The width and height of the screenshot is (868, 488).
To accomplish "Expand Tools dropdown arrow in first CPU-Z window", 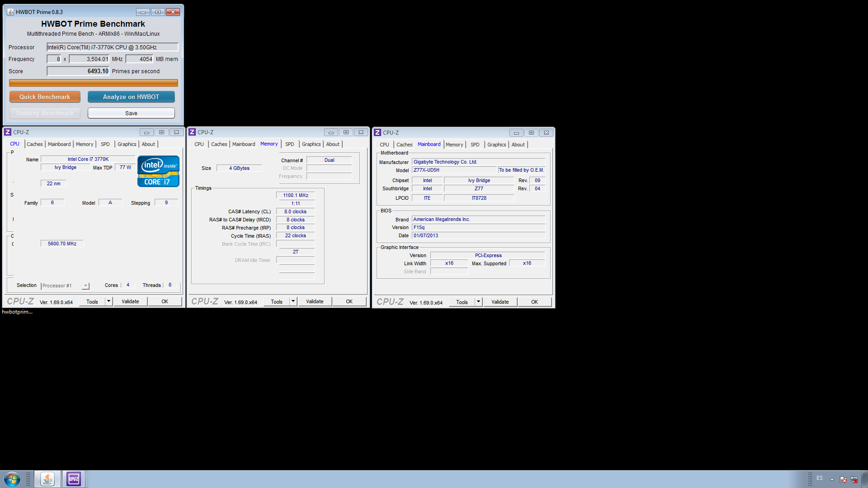I will (x=109, y=301).
